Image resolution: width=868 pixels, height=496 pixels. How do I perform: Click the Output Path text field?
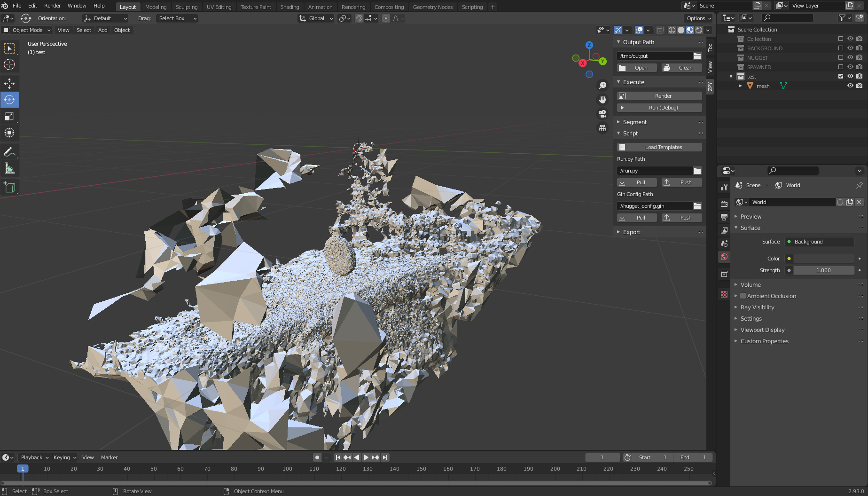(654, 56)
